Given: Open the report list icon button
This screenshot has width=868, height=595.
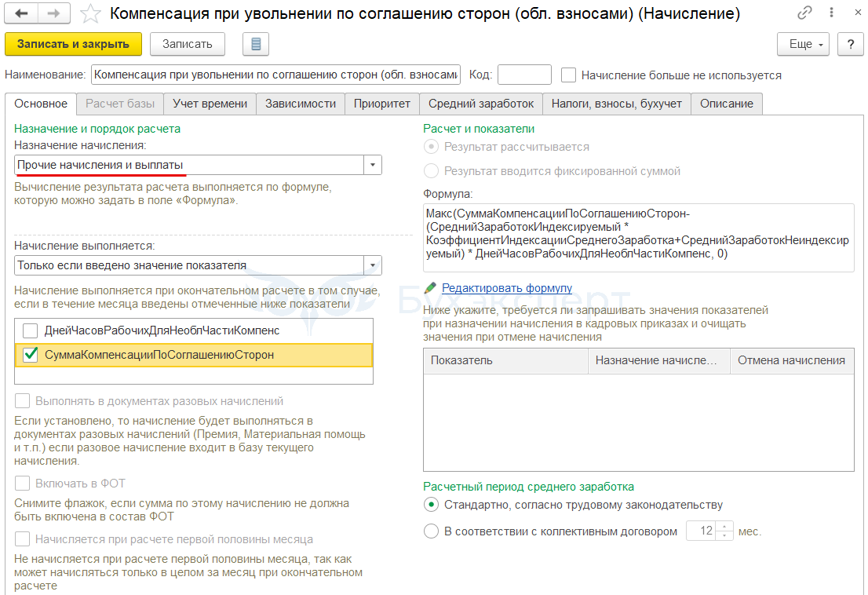Looking at the screenshot, I should coord(256,44).
